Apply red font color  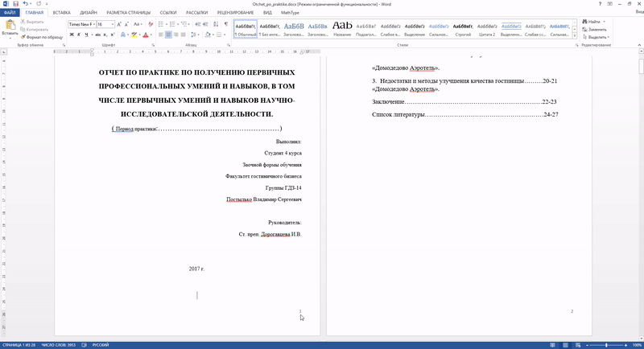146,35
